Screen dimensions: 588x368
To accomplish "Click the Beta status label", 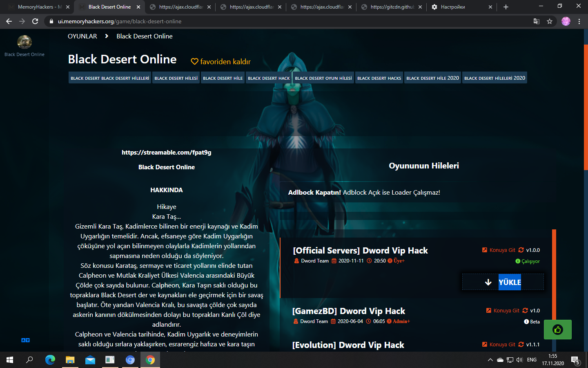I will tap(532, 322).
